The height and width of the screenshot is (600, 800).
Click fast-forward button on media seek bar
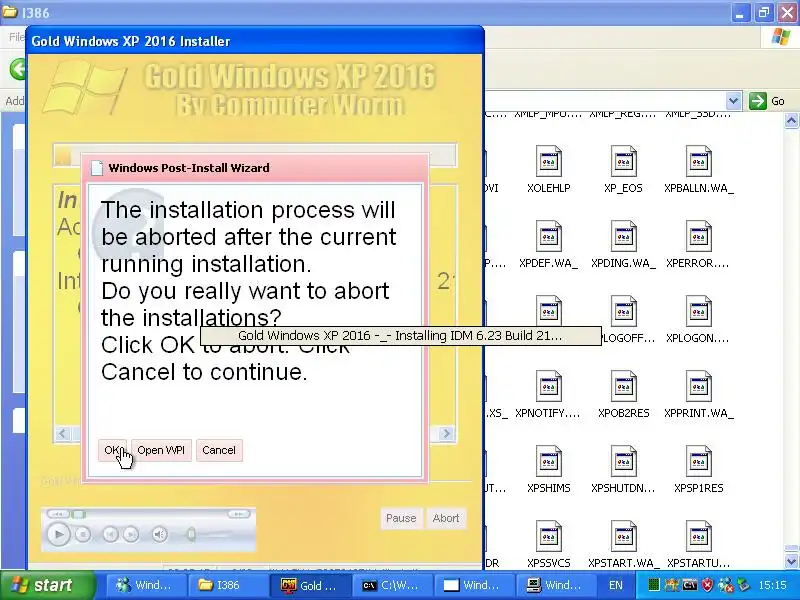pos(238,514)
